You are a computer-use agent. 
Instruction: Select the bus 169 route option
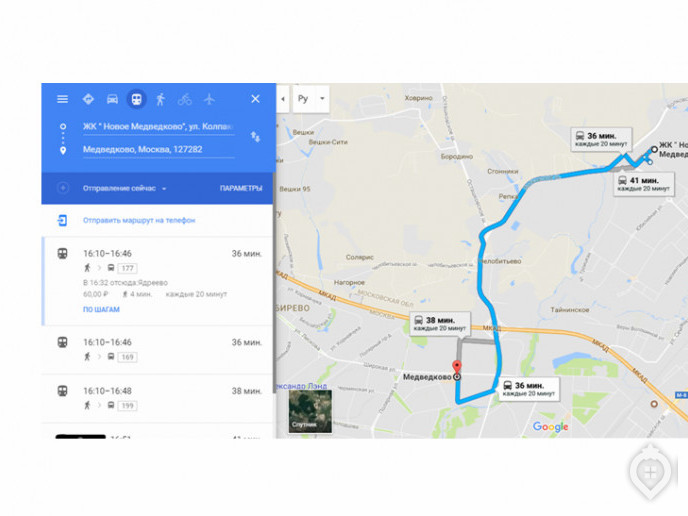[158, 349]
